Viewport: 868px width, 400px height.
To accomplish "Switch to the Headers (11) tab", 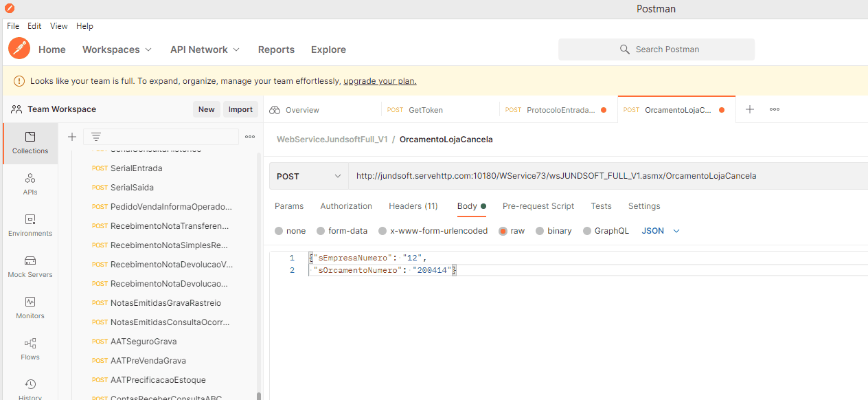I will tap(413, 206).
